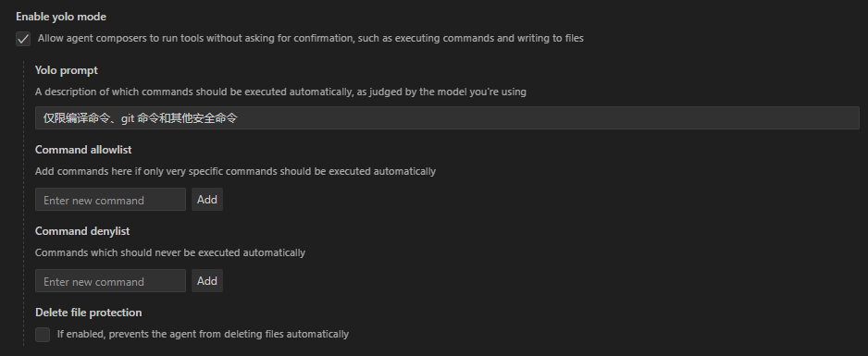
Task: Uncheck the Enable yolo mode checkbox
Action: pos(23,39)
